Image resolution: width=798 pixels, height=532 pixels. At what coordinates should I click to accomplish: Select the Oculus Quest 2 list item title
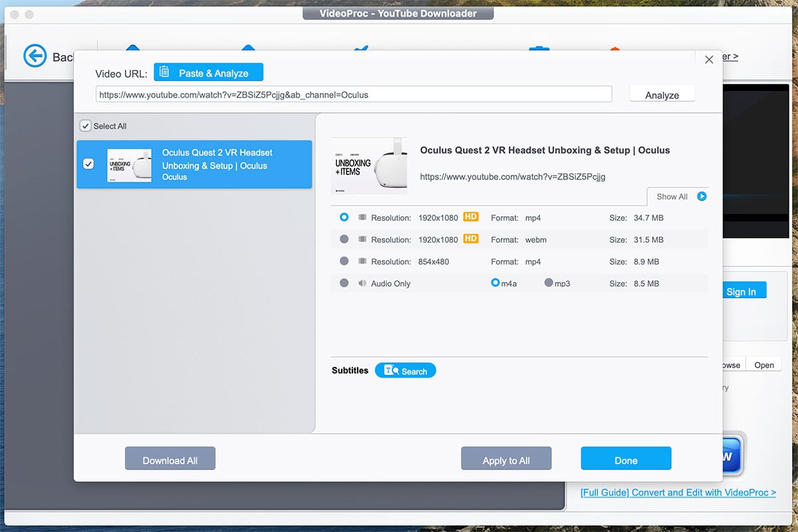[x=217, y=164]
